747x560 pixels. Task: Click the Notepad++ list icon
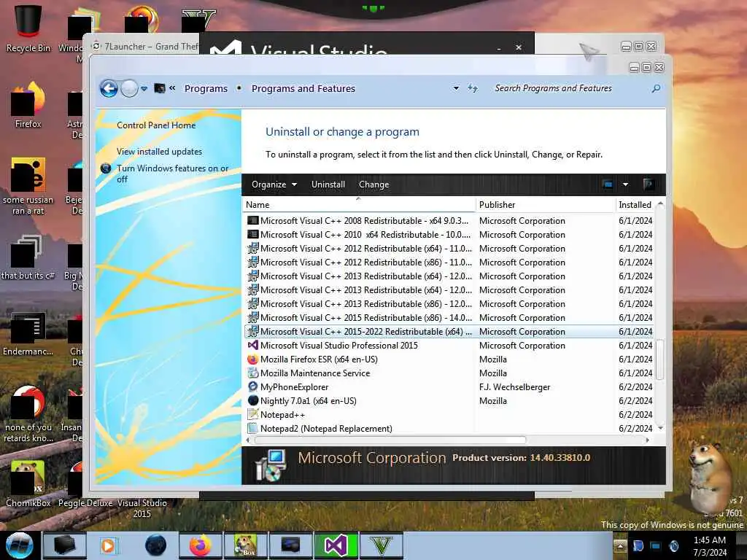[253, 414]
